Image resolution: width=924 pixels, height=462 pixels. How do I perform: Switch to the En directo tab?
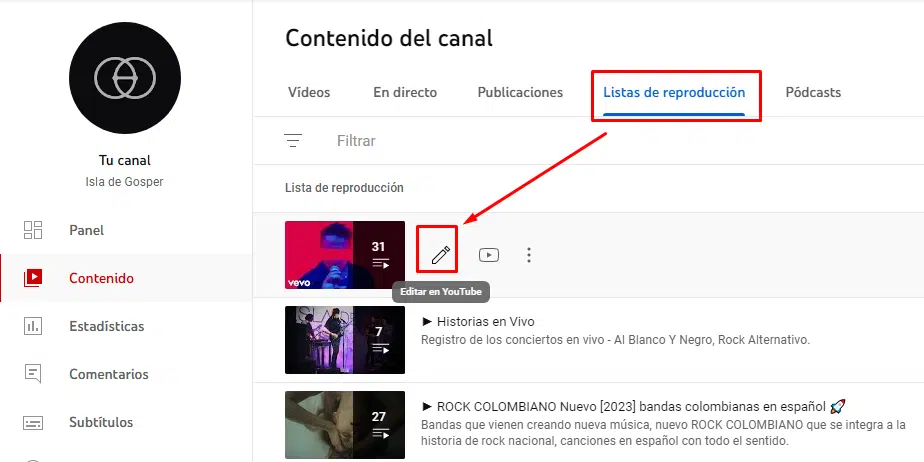pyautogui.click(x=405, y=93)
